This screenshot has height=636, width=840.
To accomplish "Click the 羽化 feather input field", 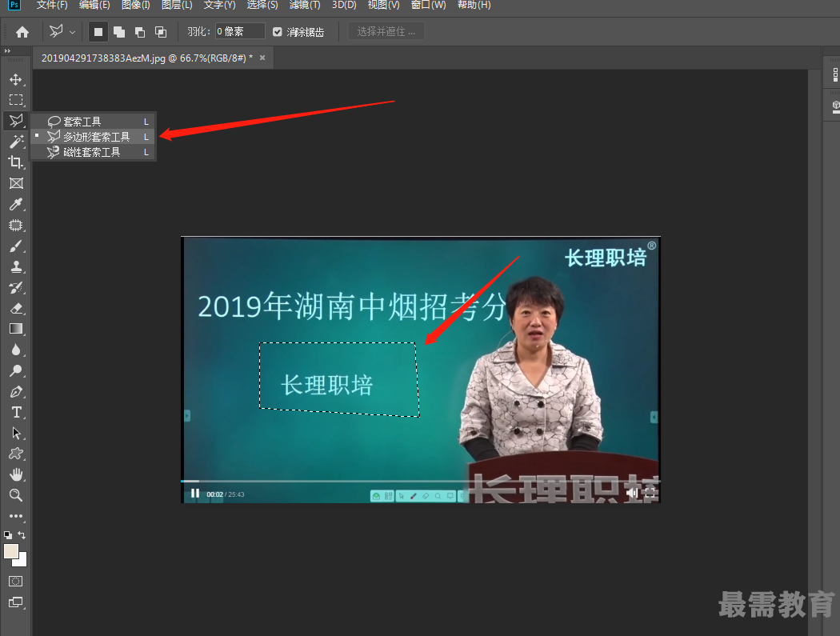I will tap(240, 32).
